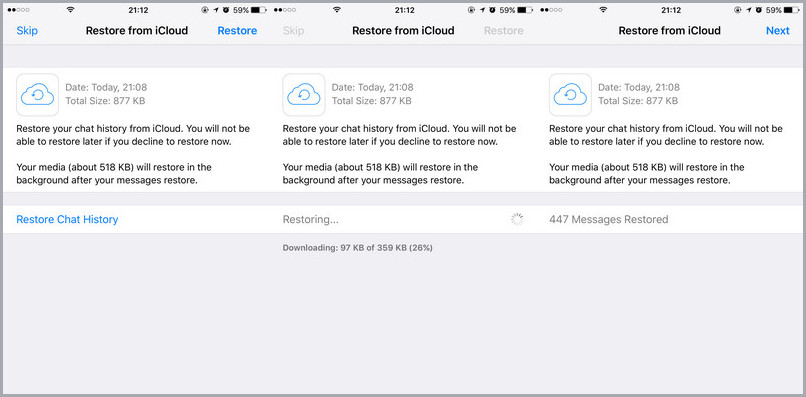
Task: Tap the iCloud restore icon on first screen
Action: [x=38, y=95]
